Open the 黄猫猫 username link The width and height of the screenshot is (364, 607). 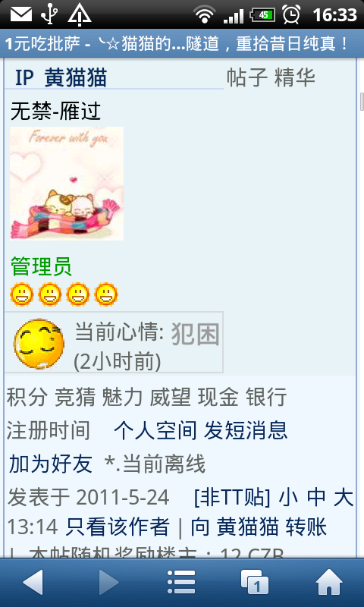[x=75, y=78]
